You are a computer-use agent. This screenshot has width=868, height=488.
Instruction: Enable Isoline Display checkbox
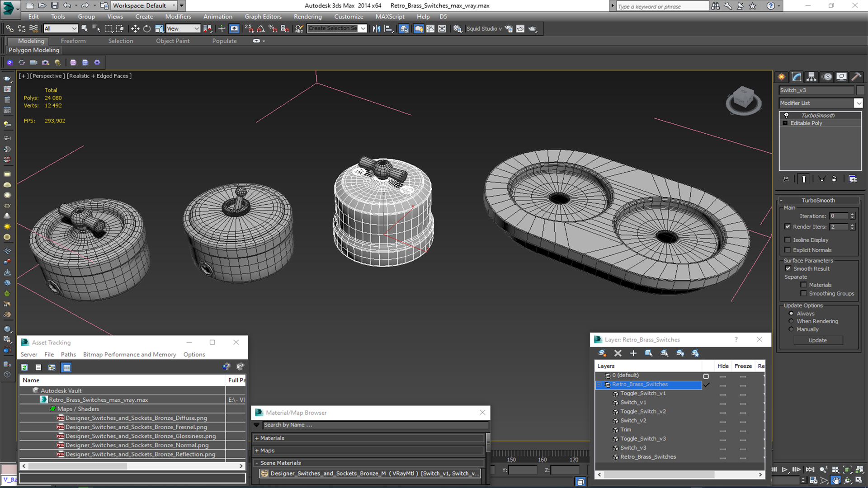788,240
